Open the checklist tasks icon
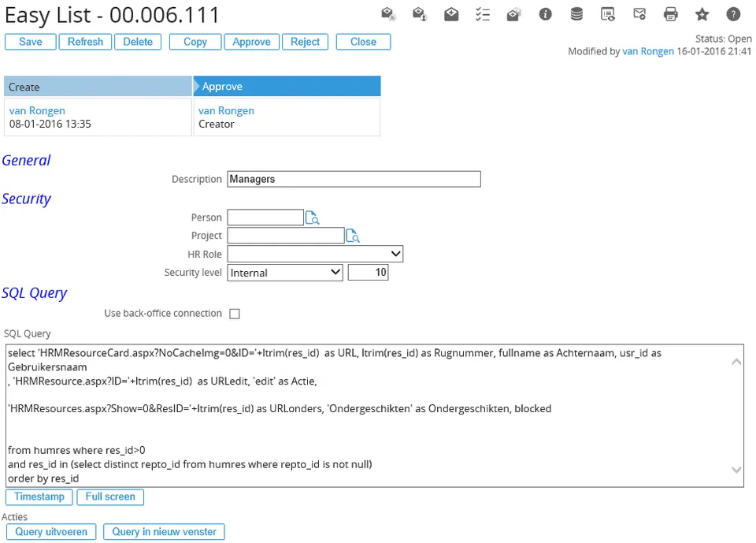Image resolution: width=756 pixels, height=543 pixels. 483,14
